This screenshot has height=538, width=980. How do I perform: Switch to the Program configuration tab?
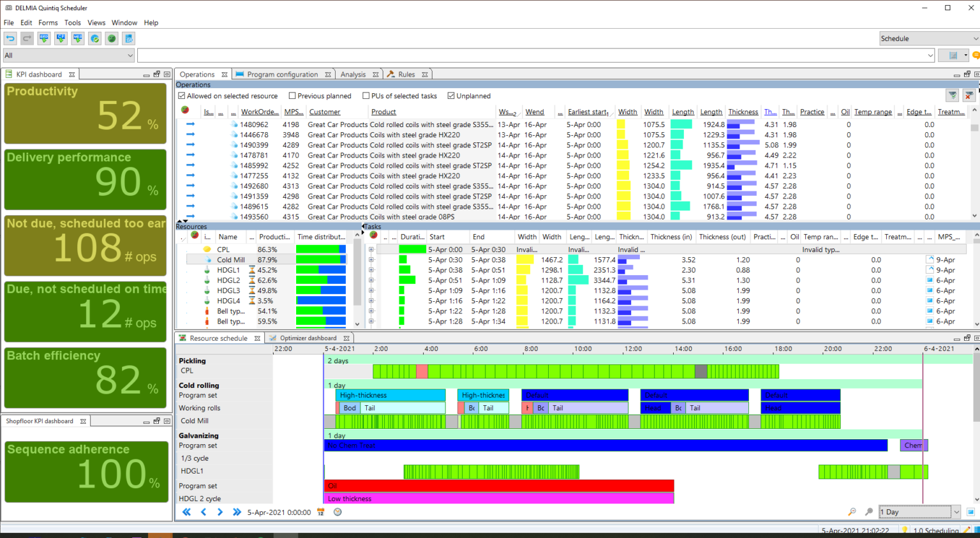tap(282, 74)
